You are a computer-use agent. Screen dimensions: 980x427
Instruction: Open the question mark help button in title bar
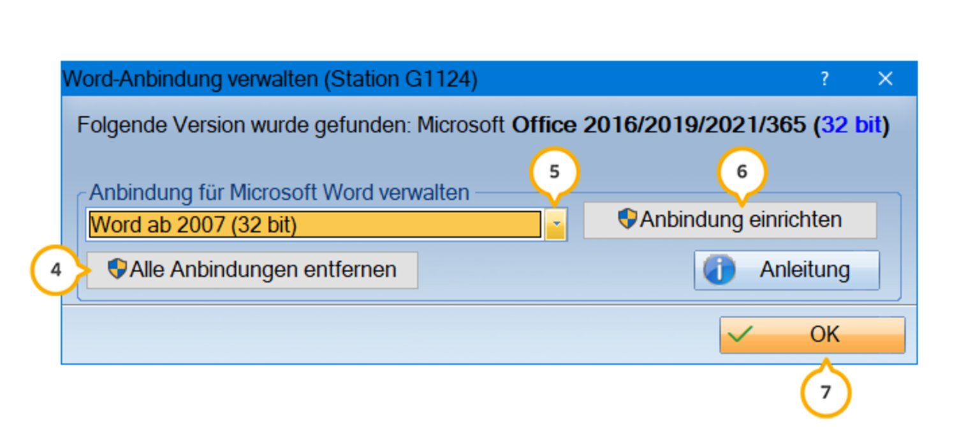coord(824,79)
